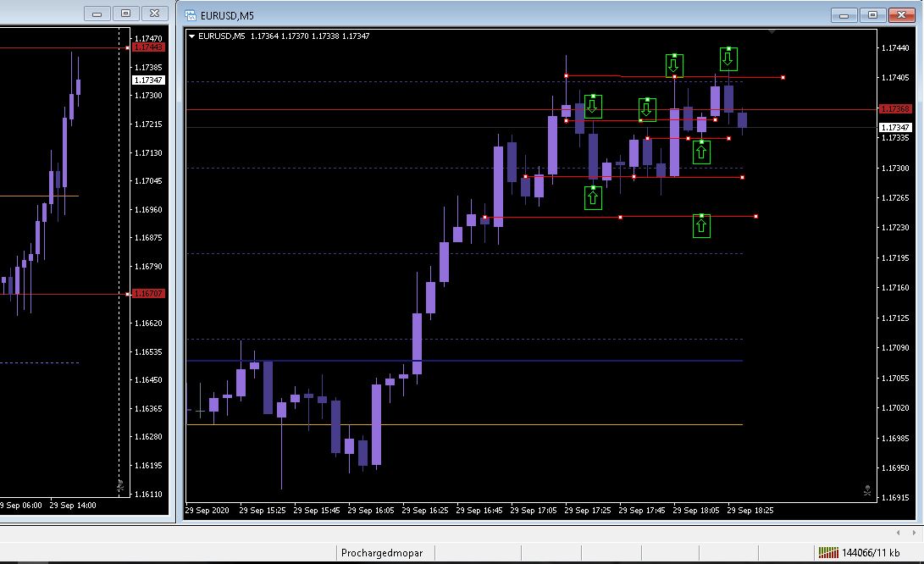
Task: Click the 1.17215 label on left chart axis
Action: 148,124
